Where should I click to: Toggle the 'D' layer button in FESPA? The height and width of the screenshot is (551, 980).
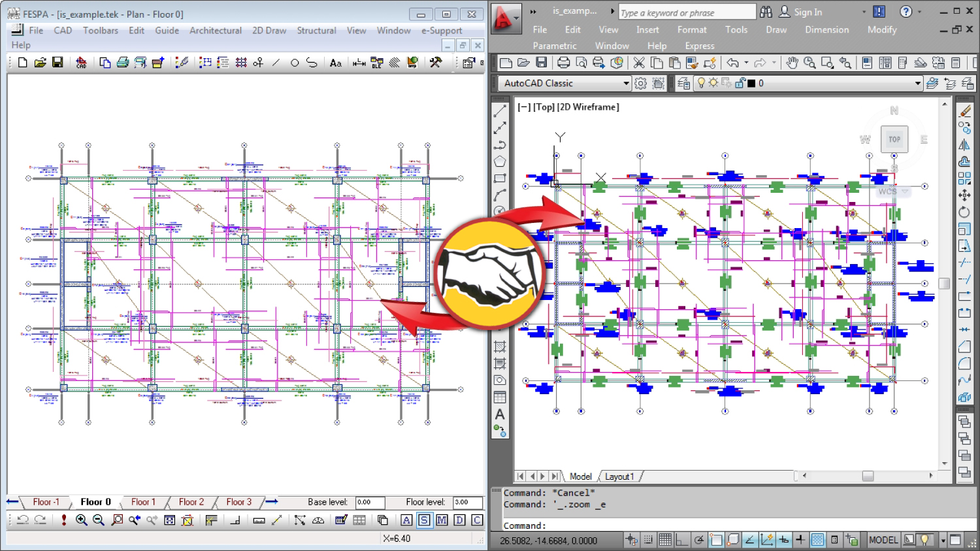(459, 520)
